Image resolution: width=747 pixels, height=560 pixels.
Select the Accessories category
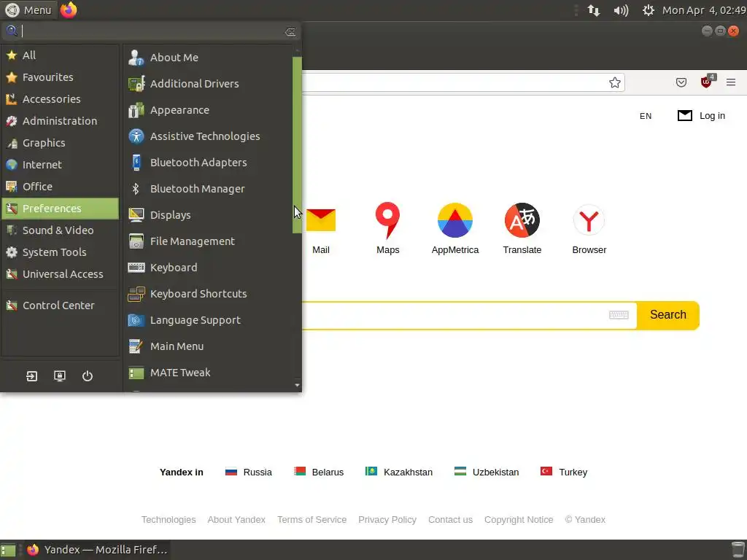pos(60,99)
